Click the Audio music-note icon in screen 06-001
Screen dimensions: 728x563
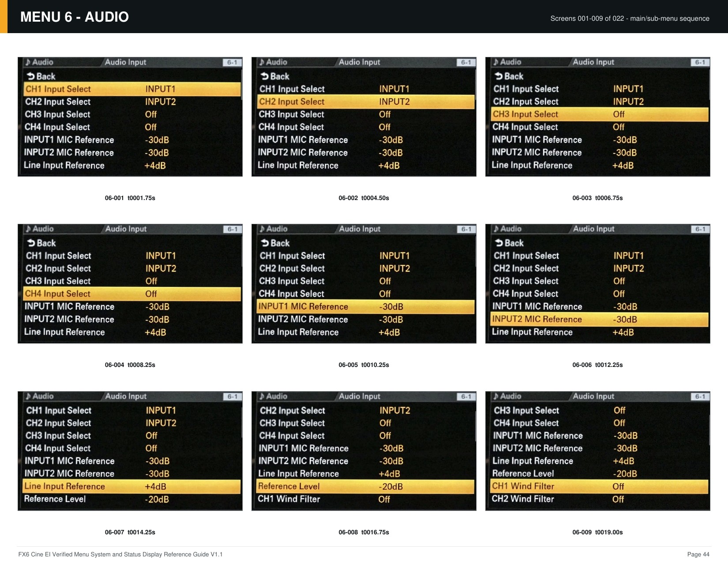[28, 62]
